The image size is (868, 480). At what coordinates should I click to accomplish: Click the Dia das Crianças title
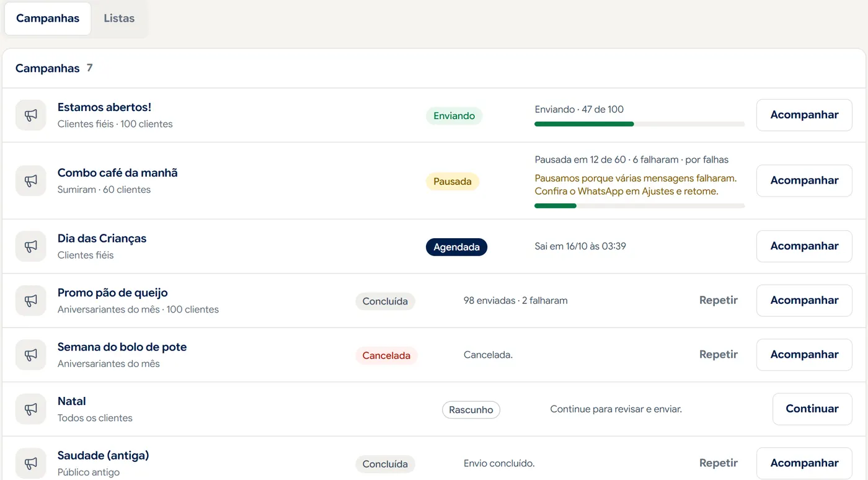pos(102,239)
